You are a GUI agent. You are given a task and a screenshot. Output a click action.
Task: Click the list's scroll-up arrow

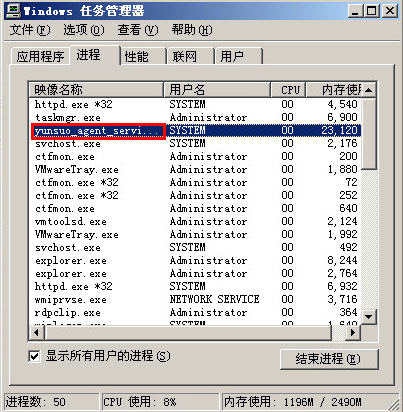tap(368, 90)
